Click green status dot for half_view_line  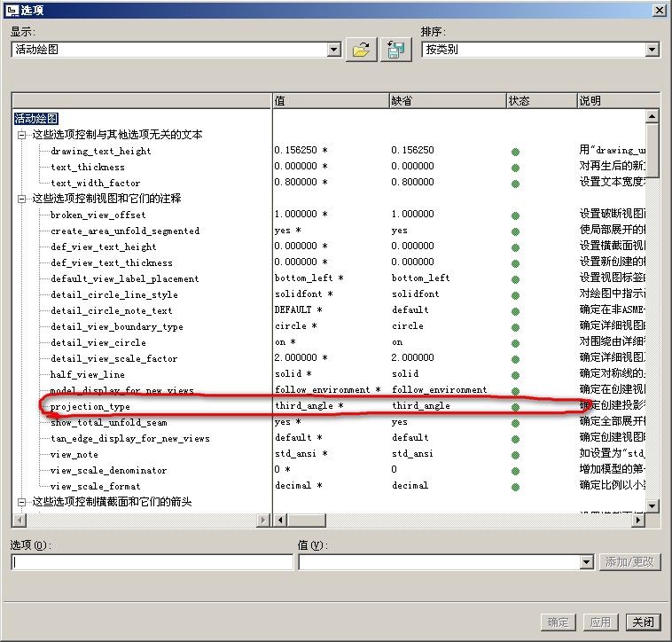click(x=516, y=375)
